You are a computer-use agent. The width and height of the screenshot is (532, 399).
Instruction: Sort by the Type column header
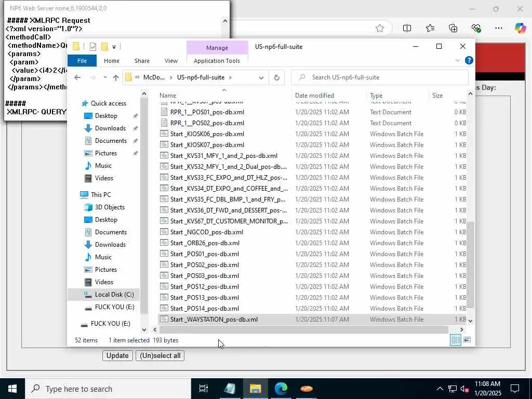[376, 96]
